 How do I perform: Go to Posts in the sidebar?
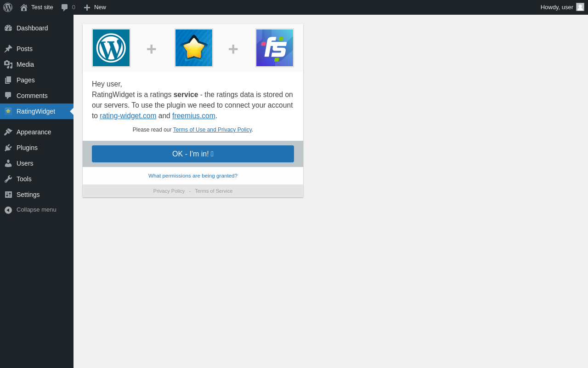37,49
